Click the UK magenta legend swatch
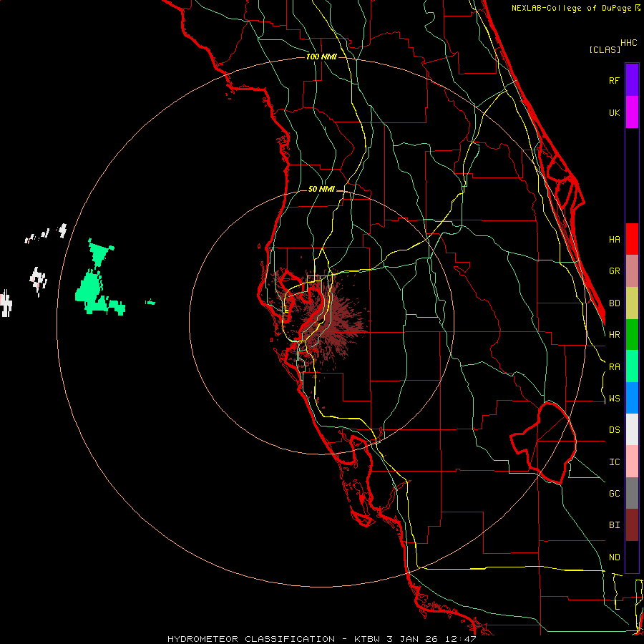Viewport: 644px width, 644px height. [632, 112]
